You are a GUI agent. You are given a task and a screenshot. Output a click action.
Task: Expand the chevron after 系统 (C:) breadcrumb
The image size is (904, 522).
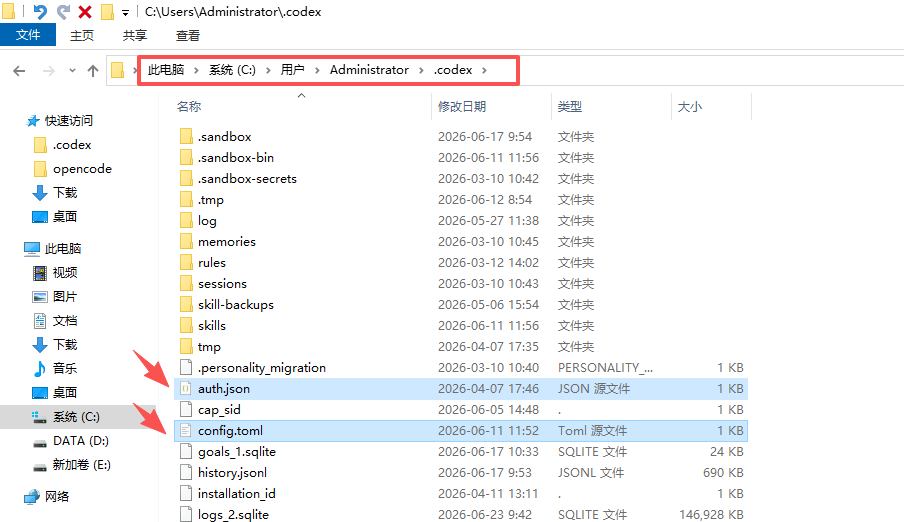click(x=268, y=70)
